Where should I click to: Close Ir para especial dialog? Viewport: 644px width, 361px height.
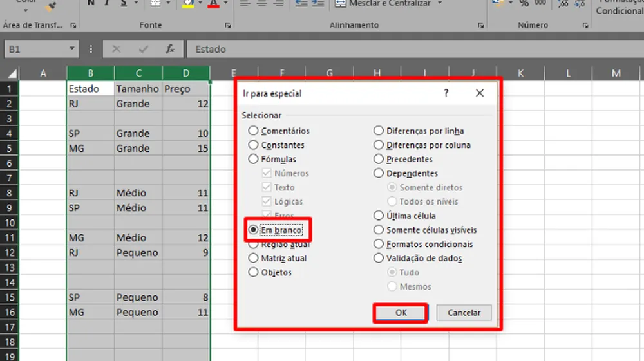pos(480,93)
